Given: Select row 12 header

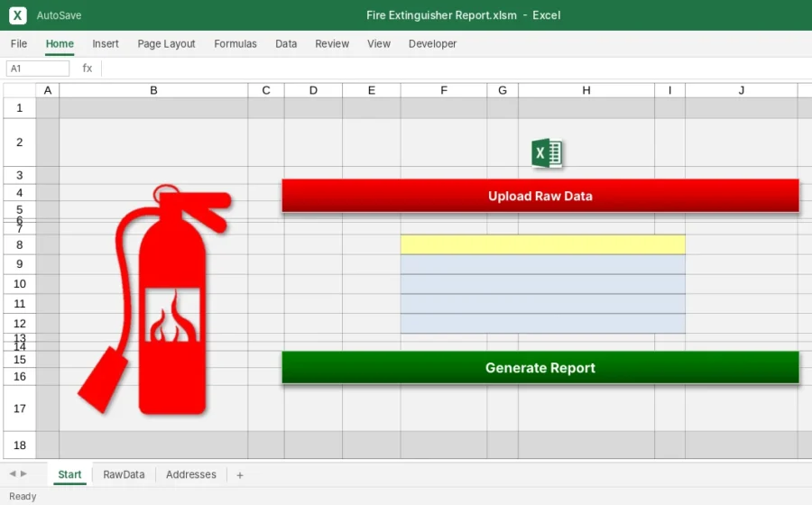Looking at the screenshot, I should click(20, 324).
